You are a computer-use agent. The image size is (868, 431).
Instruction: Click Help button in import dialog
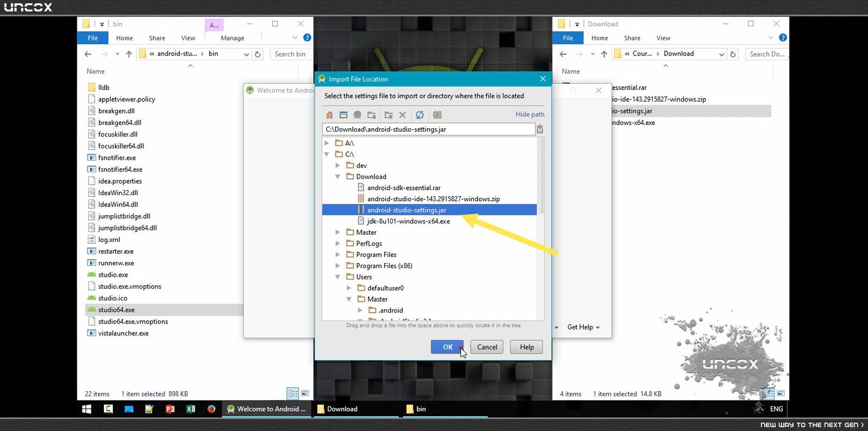(x=527, y=347)
